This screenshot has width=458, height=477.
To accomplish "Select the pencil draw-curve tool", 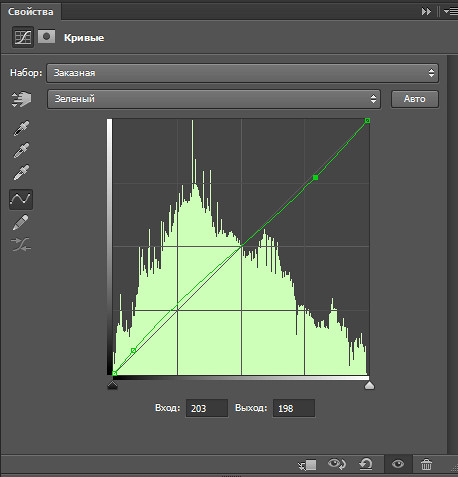I will [21, 223].
